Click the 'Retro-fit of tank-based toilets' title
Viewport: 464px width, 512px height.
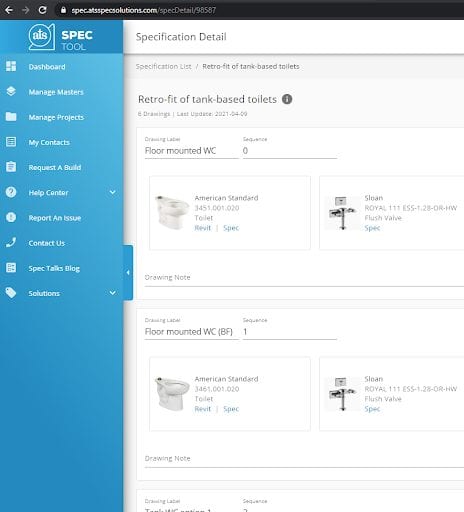(x=207, y=99)
